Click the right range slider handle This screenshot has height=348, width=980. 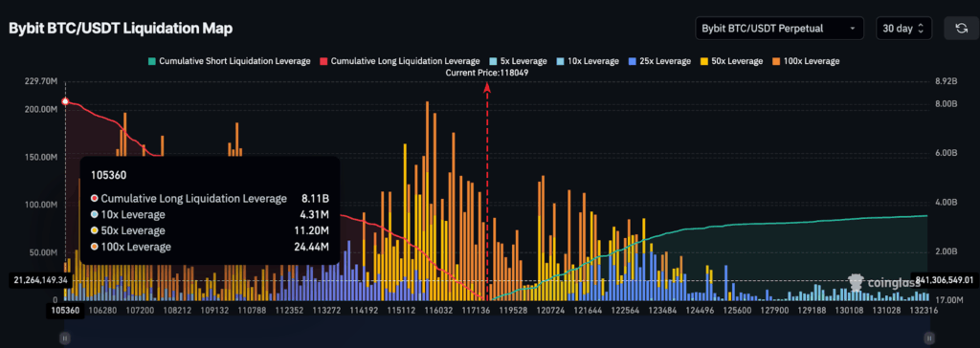(x=929, y=338)
